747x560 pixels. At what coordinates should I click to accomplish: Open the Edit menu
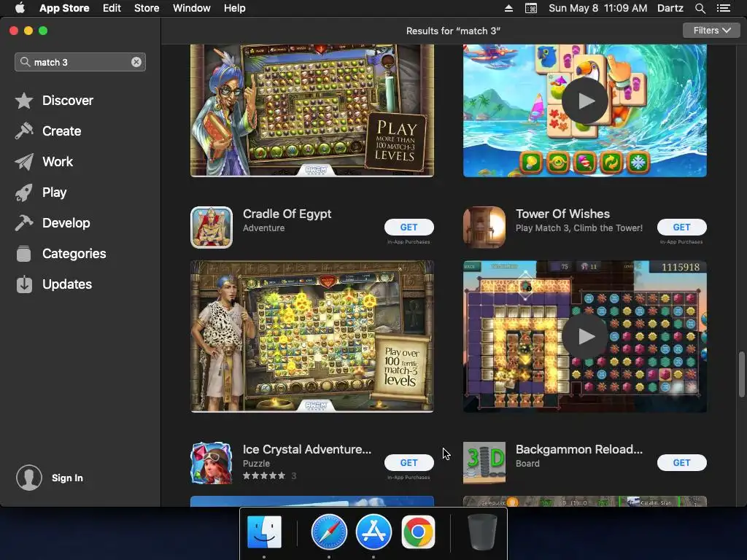[112, 8]
